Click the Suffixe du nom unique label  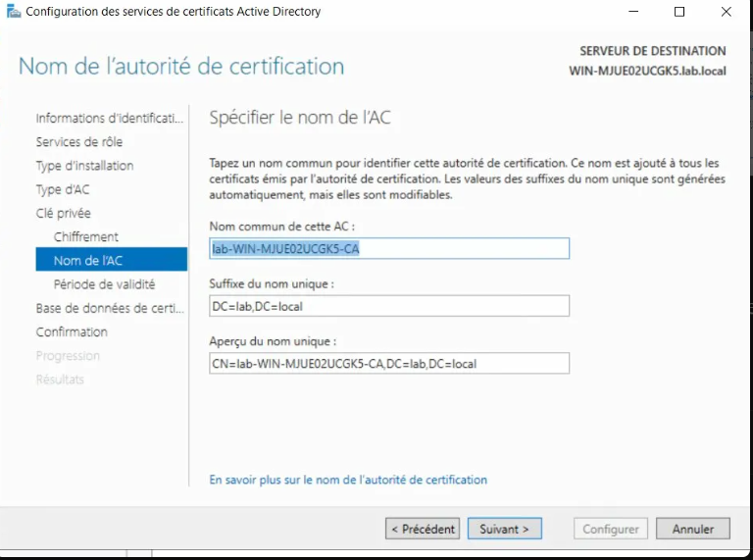272,283
